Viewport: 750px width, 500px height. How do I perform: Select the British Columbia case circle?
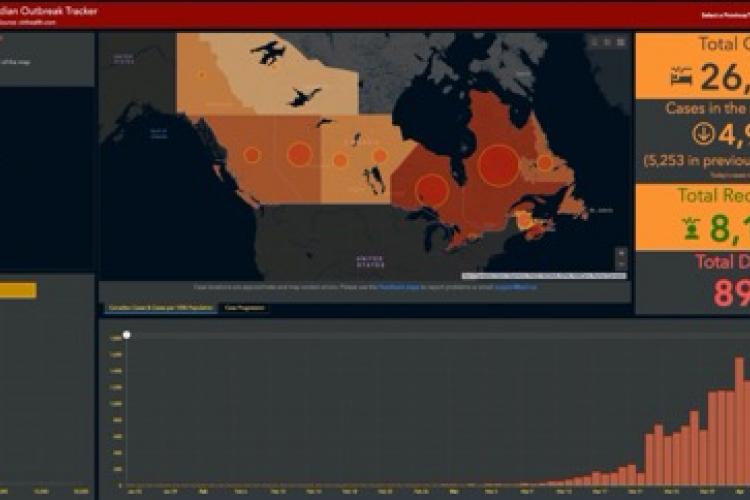pos(252,155)
